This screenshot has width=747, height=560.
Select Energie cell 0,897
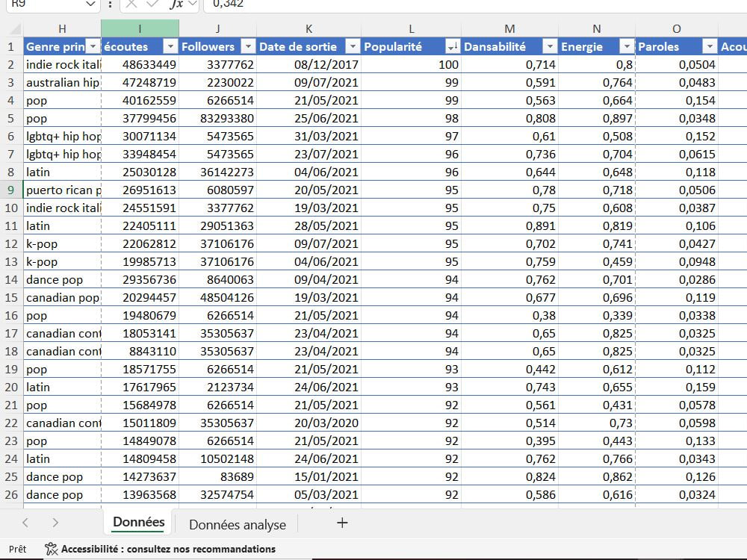click(596, 118)
